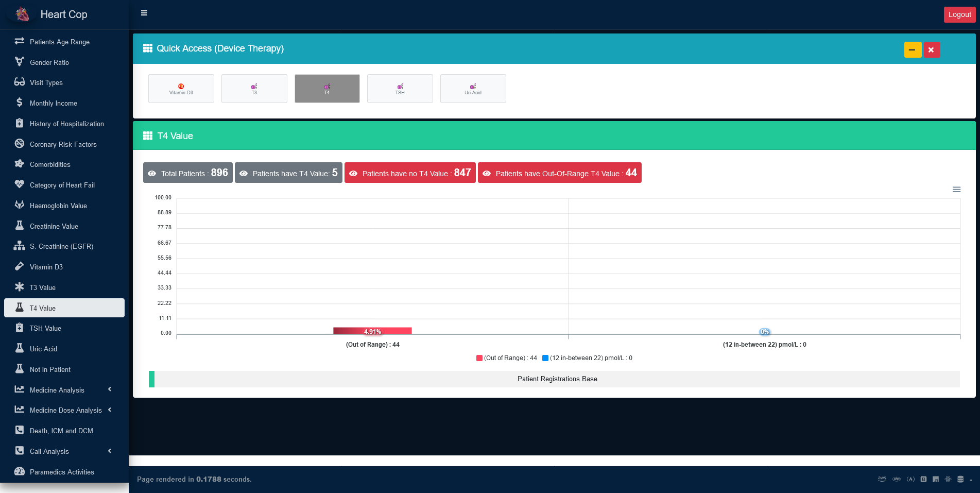Toggle the 12 in-between 22 pmol/L legend series
980x493 pixels.
coord(587,358)
